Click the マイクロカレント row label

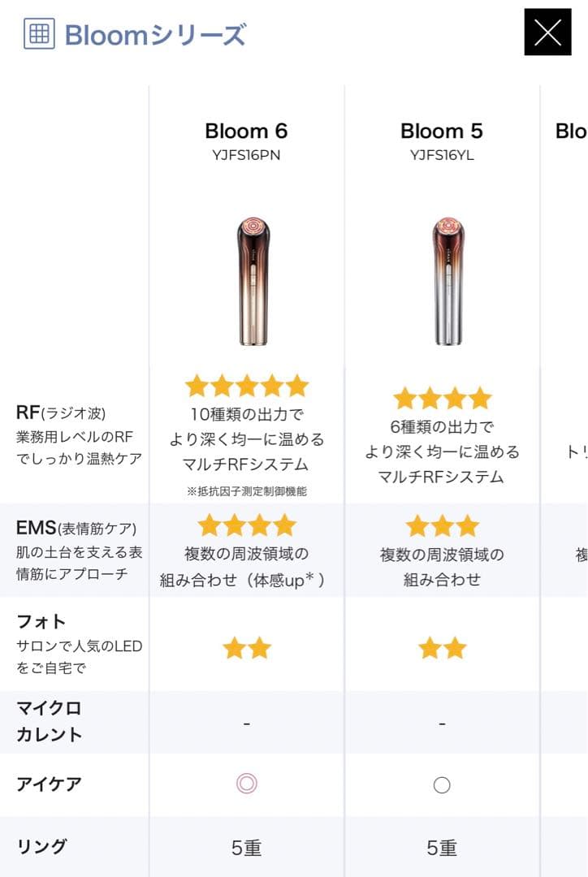coord(50,721)
